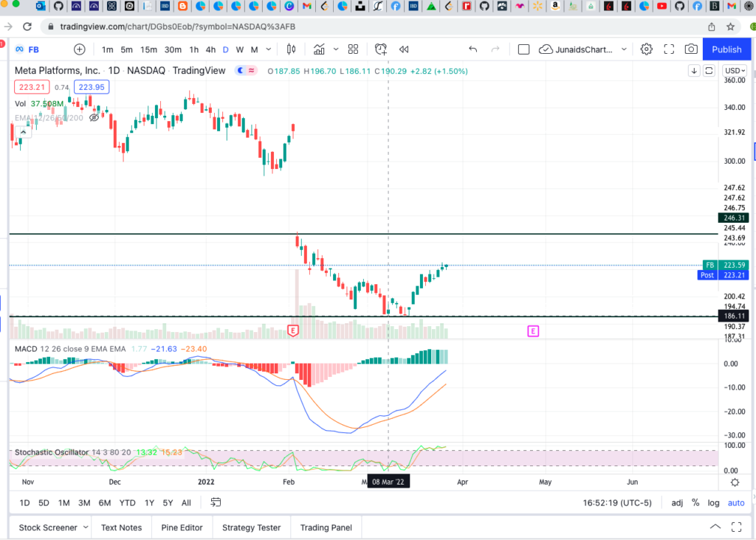Select the 4h timeframe
Screen dimensions: 756x540
tap(210, 49)
